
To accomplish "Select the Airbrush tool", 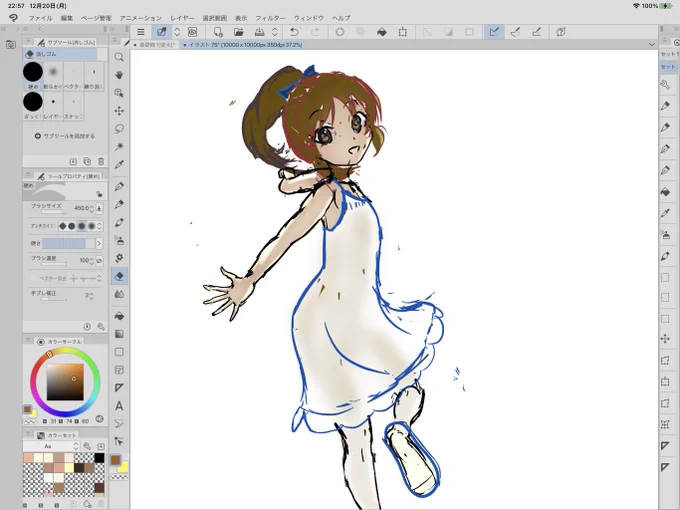I will [119, 240].
